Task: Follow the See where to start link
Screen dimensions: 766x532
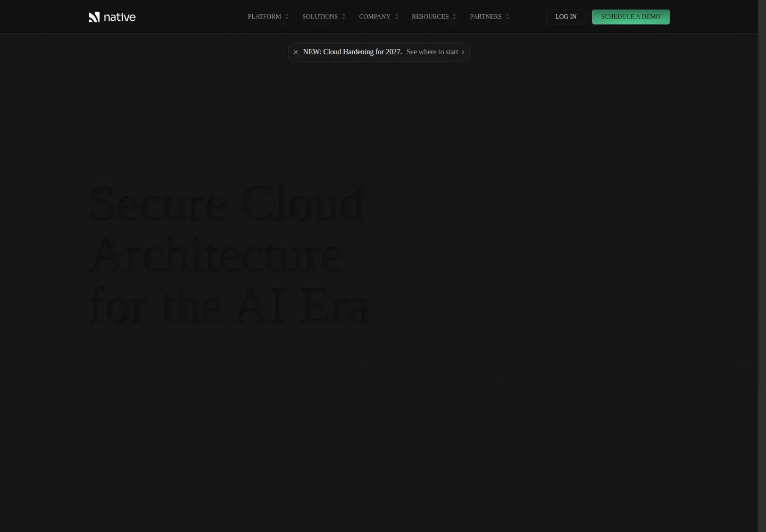Action: [435, 52]
